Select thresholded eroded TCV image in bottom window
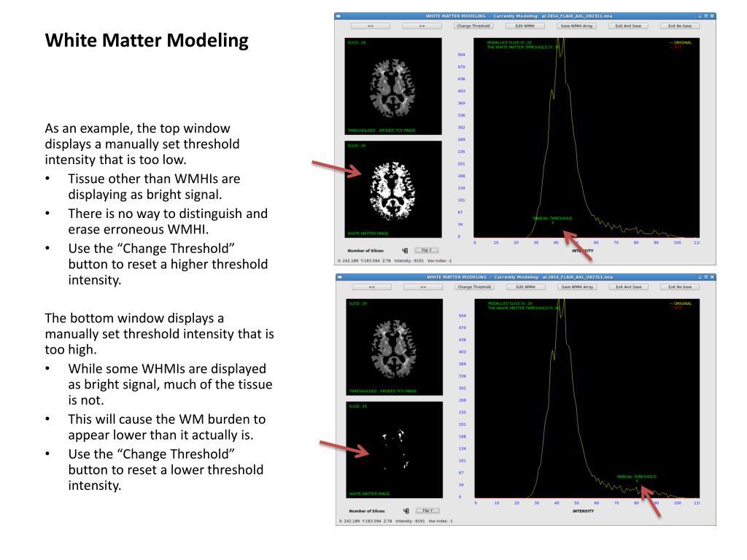 coord(394,347)
